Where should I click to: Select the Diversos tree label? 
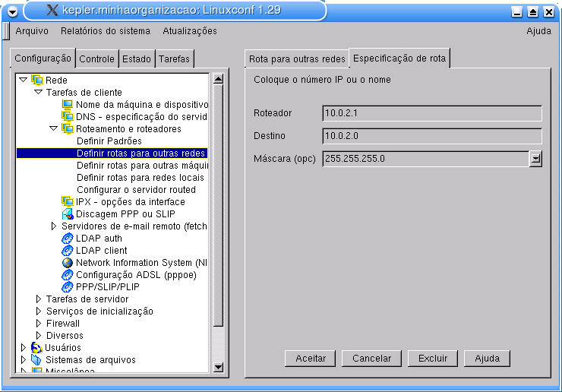coord(65,336)
